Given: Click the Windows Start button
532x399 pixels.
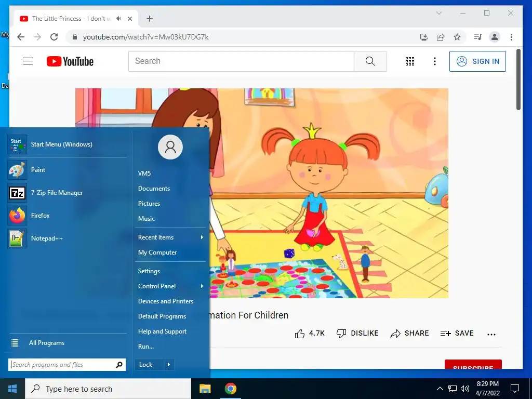Looking at the screenshot, I should [x=12, y=389].
